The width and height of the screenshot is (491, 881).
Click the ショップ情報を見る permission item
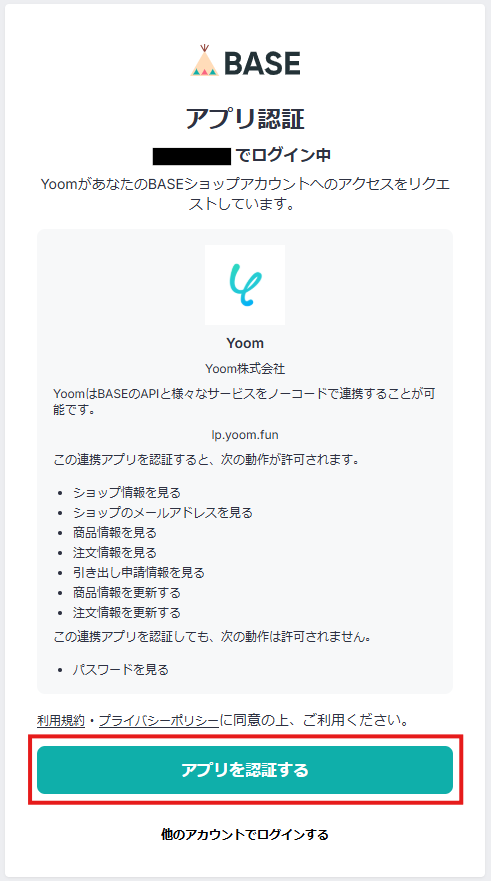point(127,493)
